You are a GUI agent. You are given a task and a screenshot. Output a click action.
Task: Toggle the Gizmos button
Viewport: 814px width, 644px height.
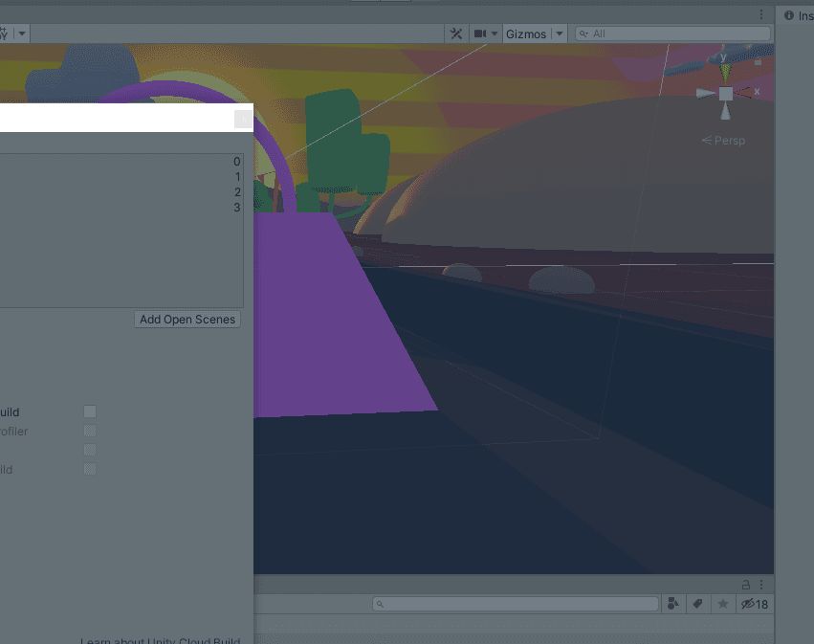tap(526, 33)
